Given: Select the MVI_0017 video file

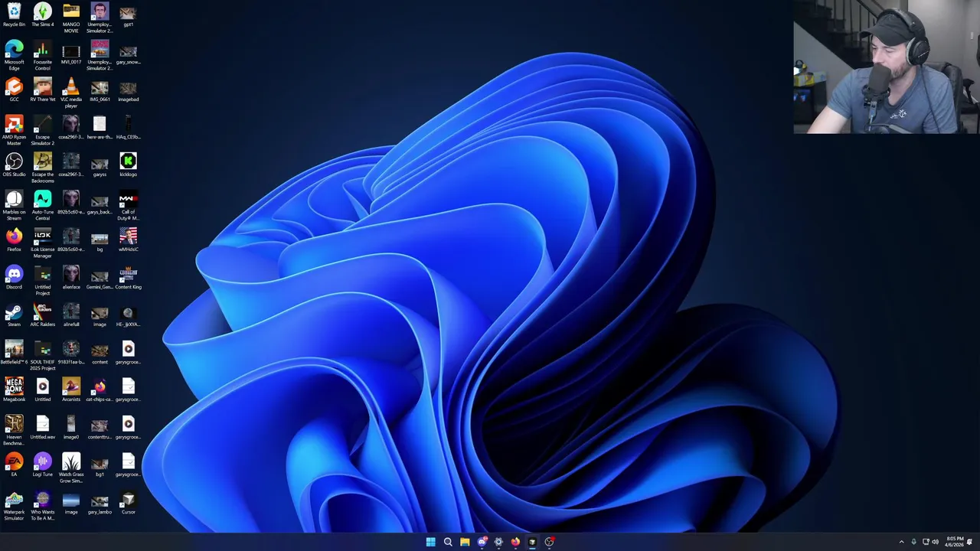Looking at the screenshot, I should tap(71, 53).
